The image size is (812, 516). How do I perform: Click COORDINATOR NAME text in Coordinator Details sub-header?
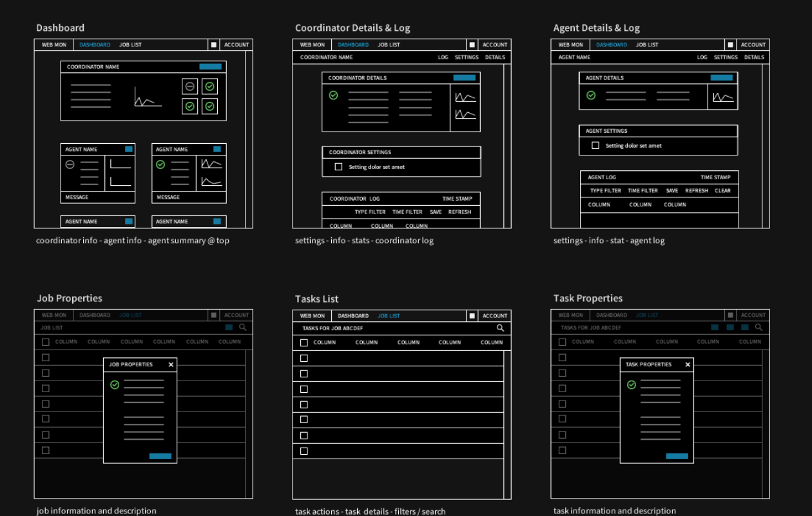point(326,57)
